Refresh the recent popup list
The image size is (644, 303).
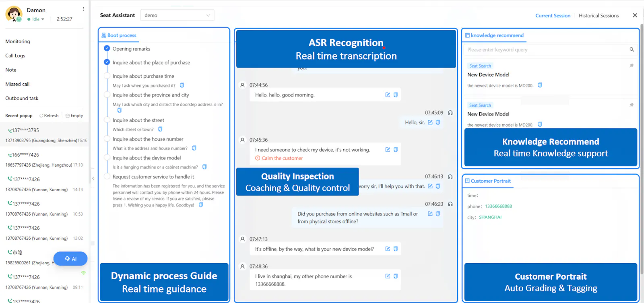49,115
